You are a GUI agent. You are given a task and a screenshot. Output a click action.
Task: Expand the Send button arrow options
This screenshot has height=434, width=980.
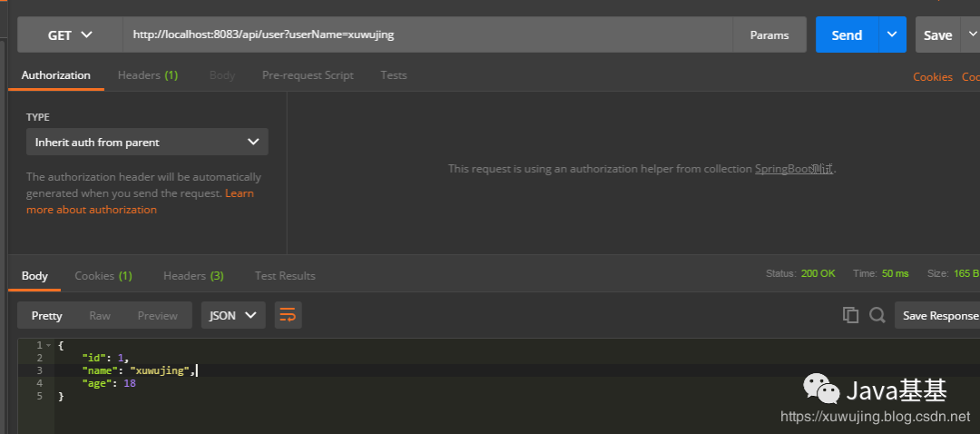pyautogui.click(x=893, y=35)
